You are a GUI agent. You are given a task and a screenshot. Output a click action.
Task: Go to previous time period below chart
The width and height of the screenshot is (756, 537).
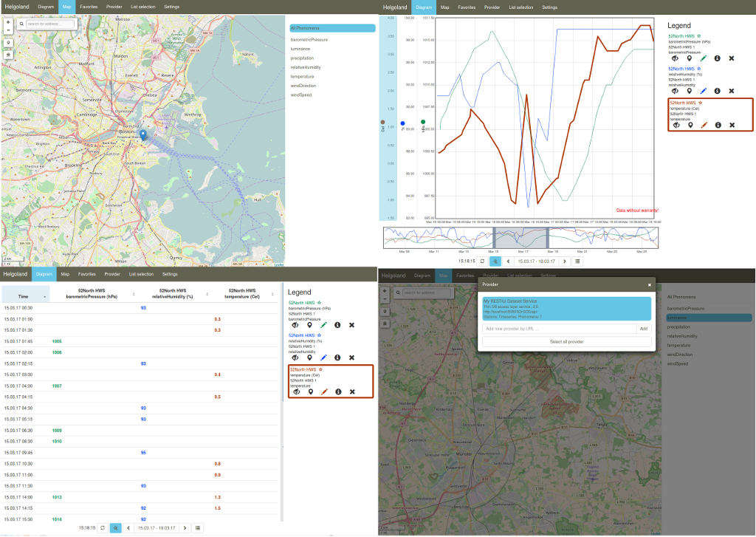tap(508, 261)
